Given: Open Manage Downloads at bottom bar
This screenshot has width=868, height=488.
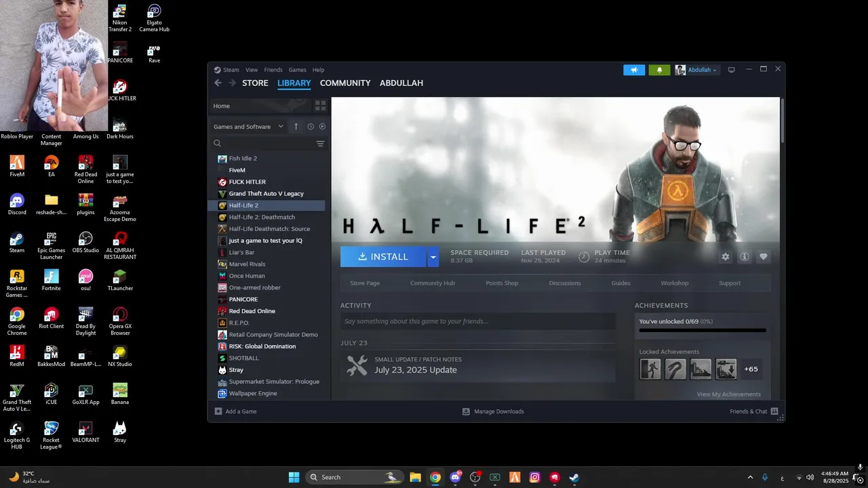Looking at the screenshot, I should pos(493,411).
